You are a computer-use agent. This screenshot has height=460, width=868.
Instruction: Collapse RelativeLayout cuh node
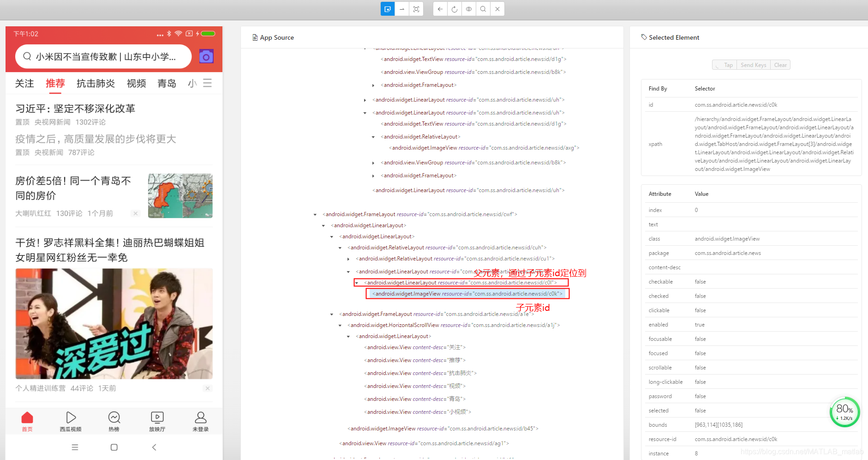tap(340, 248)
